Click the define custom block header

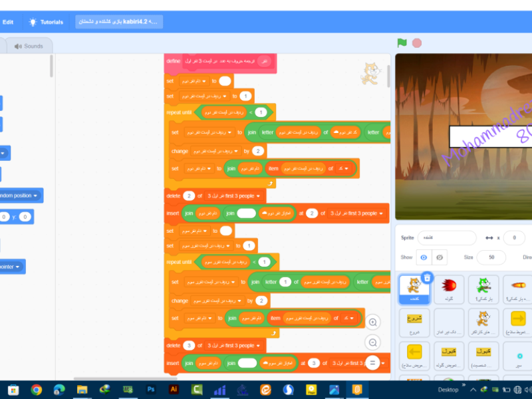(x=220, y=62)
